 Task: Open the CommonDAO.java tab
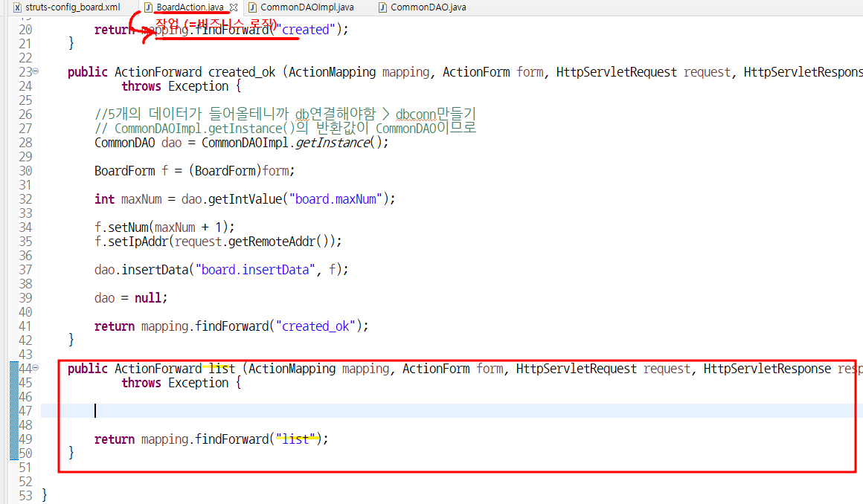point(429,7)
